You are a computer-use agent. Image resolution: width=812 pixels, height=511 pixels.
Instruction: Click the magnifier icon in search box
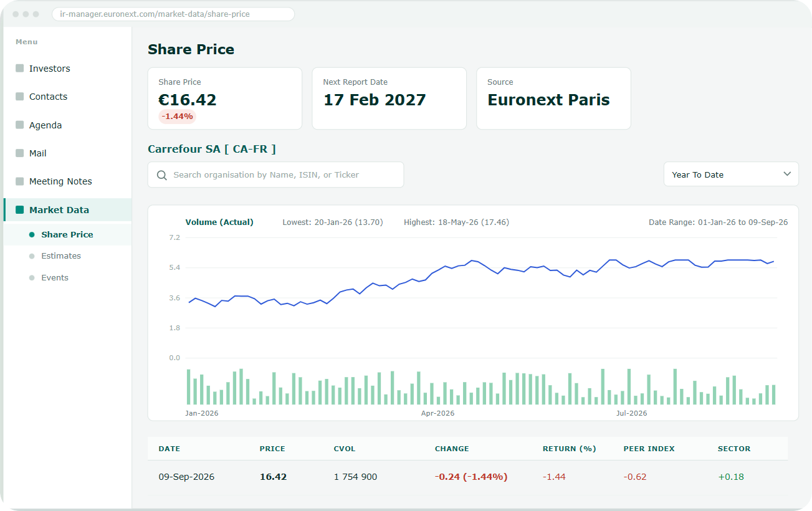(x=162, y=175)
